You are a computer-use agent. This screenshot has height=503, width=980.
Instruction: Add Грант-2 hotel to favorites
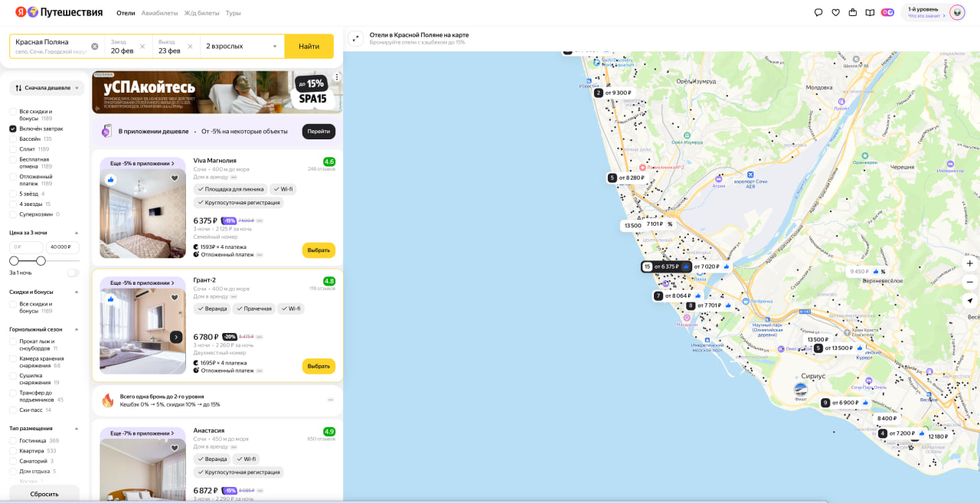pyautogui.click(x=175, y=298)
